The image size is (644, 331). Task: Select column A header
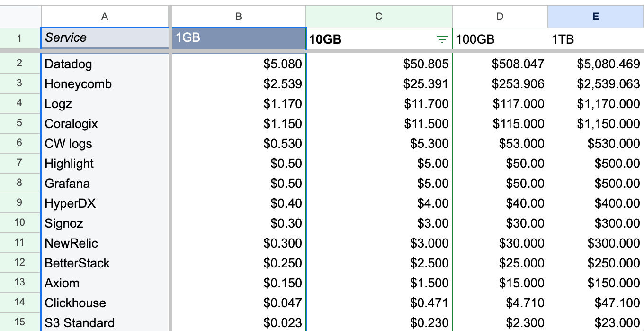coord(105,17)
